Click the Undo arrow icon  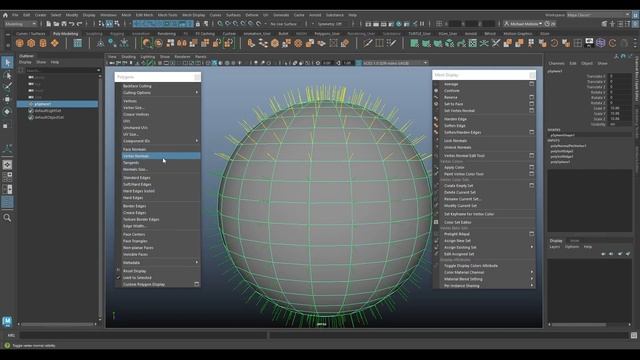pos(71,24)
